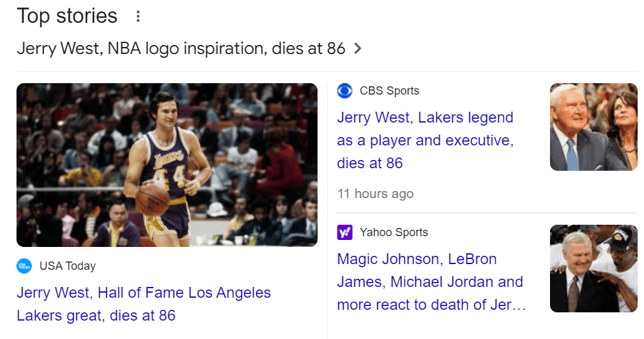Open the USA Today 'Hall of Fame' headline

tap(144, 304)
